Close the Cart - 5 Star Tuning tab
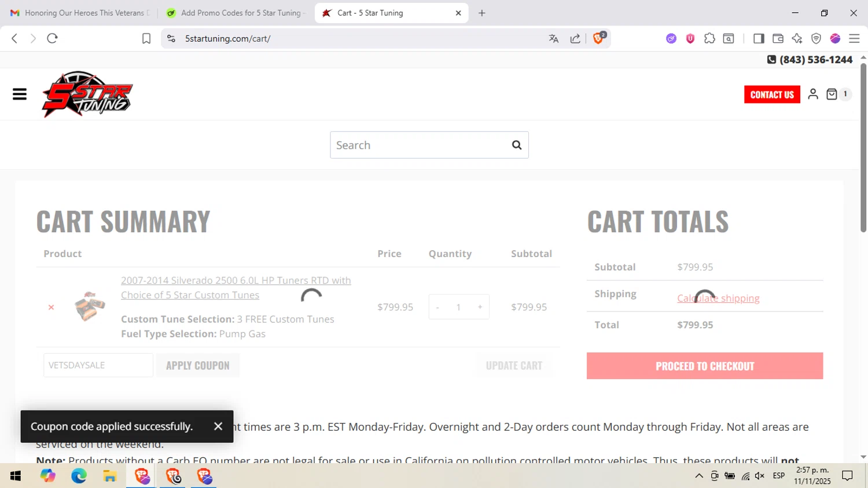Viewport: 868px width, 488px height. (x=458, y=13)
